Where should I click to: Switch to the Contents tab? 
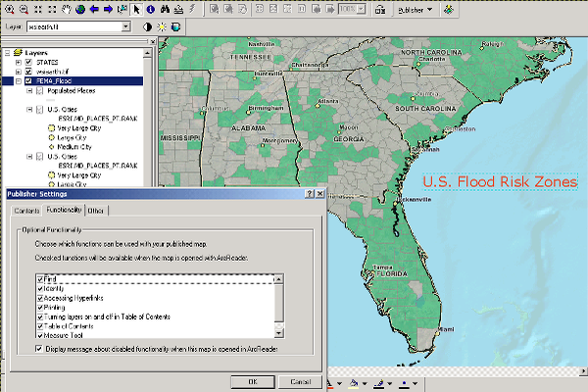[x=26, y=211]
